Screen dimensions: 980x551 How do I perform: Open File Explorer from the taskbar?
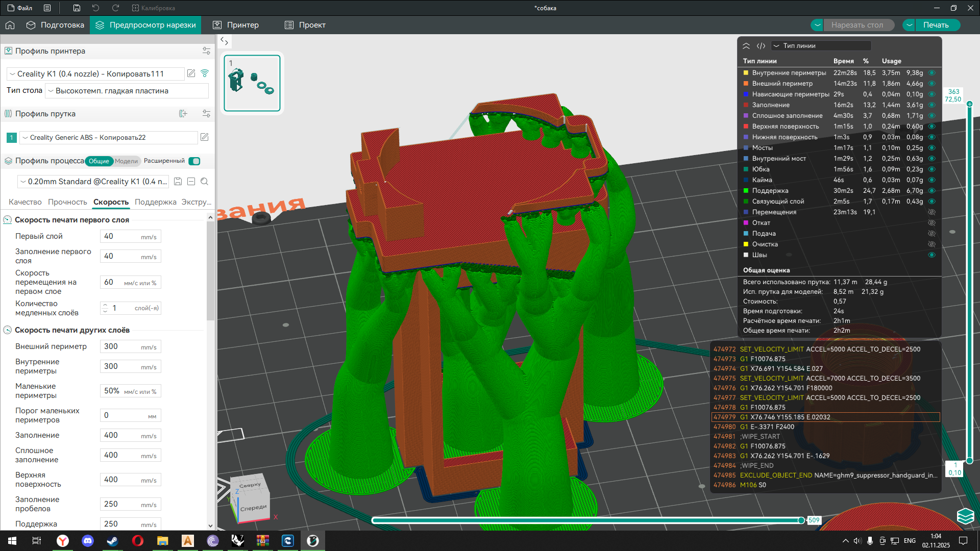pos(163,541)
